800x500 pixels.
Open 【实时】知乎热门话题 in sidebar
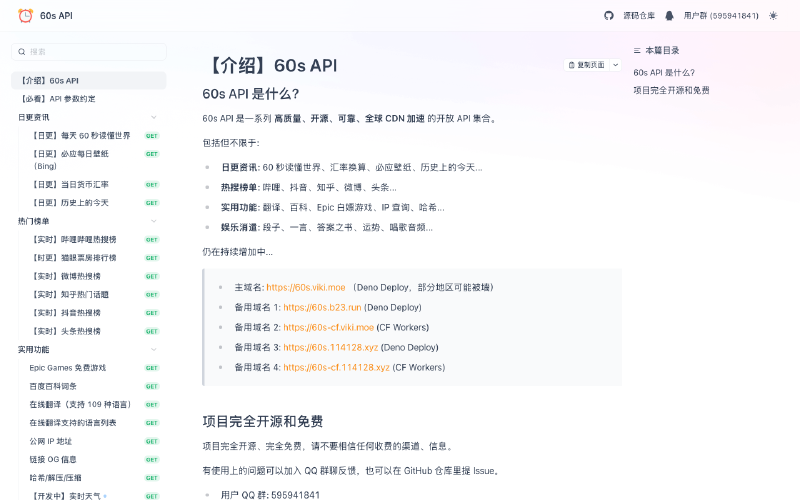tap(73, 294)
